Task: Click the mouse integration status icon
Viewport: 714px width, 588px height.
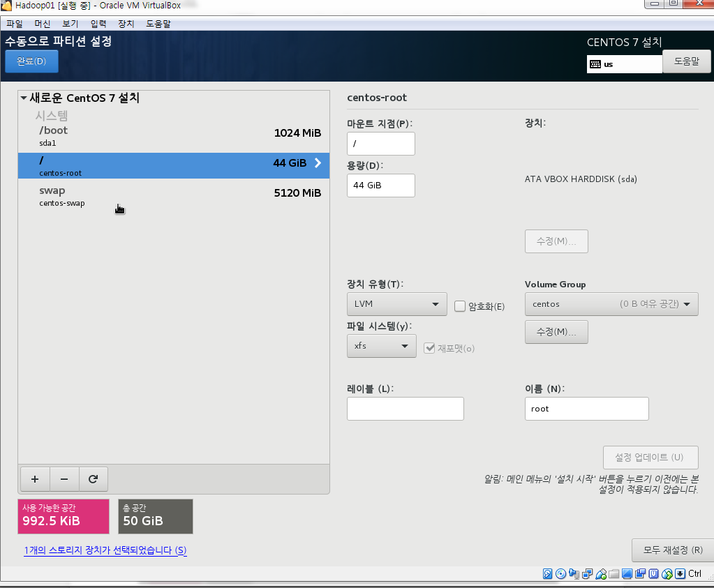Action: click(x=667, y=574)
